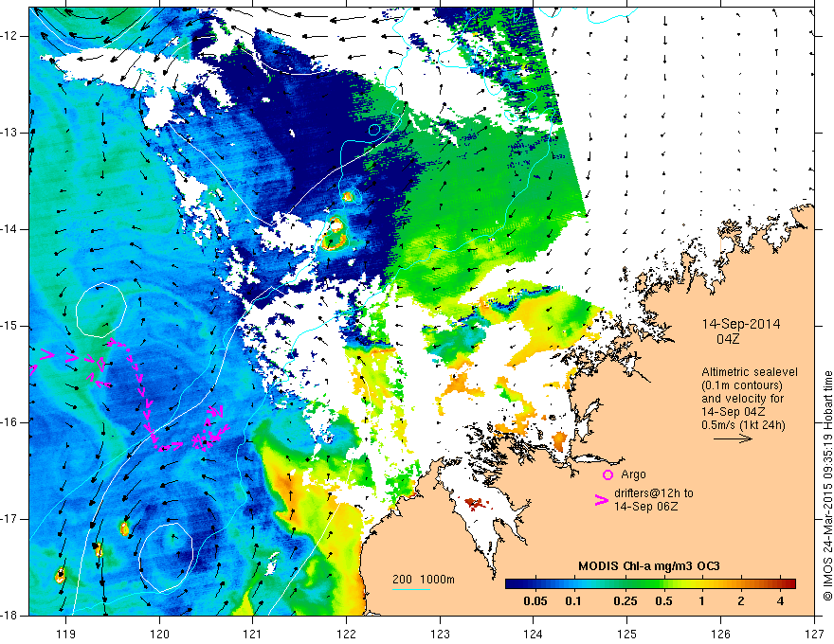Image resolution: width=834 pixels, height=644 pixels.
Task: Click the IMOS copyright timestamp text
Action: click(827, 486)
